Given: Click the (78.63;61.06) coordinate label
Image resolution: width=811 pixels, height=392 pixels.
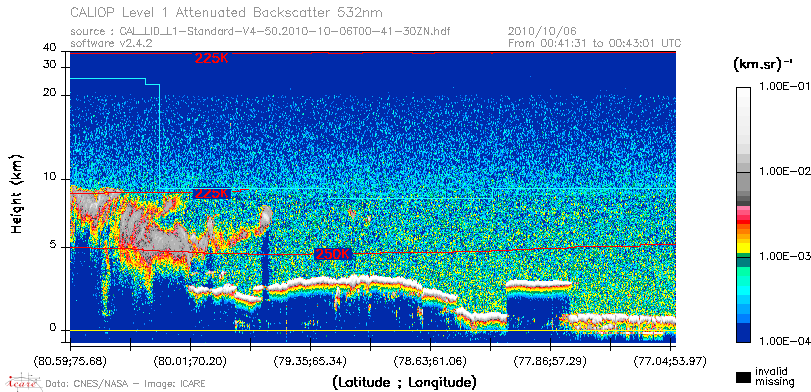Looking at the screenshot, I should pos(430,360).
